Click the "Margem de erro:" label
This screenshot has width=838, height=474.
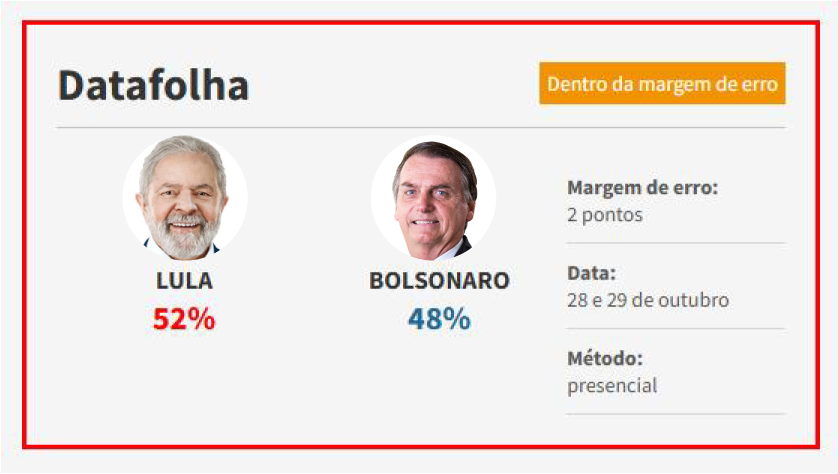643,188
